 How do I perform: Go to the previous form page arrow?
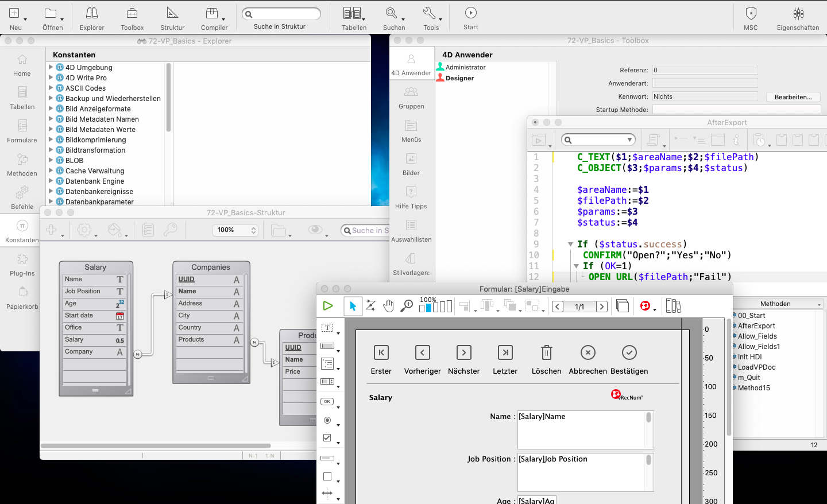point(558,307)
